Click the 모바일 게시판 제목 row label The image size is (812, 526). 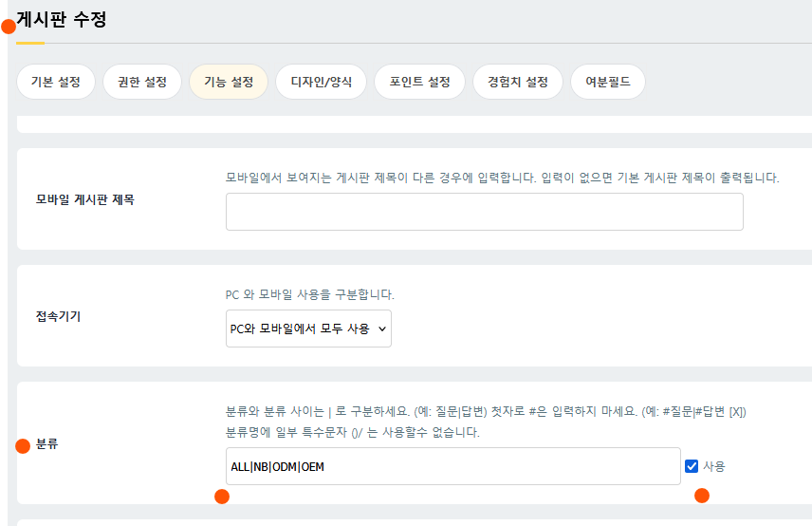[x=85, y=200]
